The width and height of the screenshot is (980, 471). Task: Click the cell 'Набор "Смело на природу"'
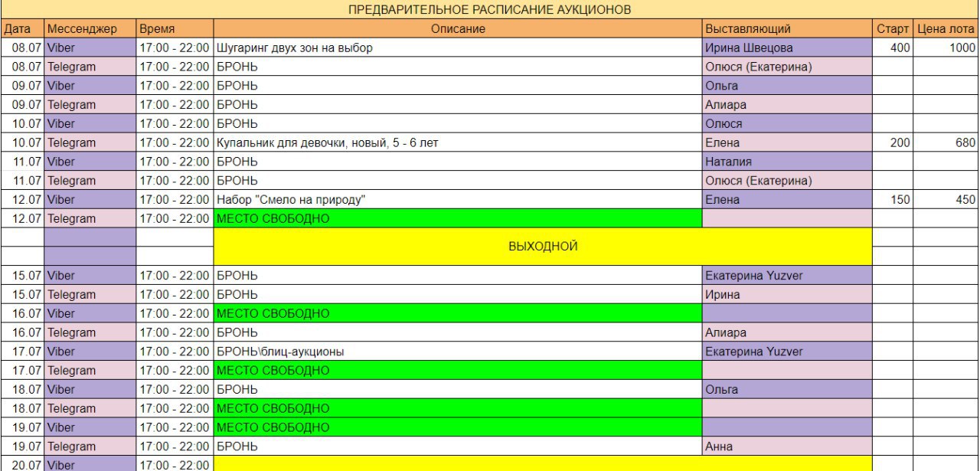[458, 199]
